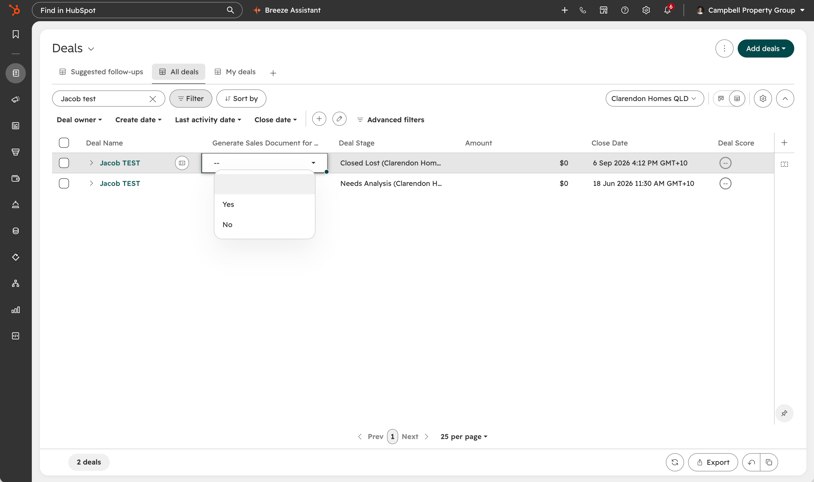Viewport: 814px width, 482px height.
Task: Tick checkbox for Needs Analysis Jacob TEST row
Action: (64, 183)
